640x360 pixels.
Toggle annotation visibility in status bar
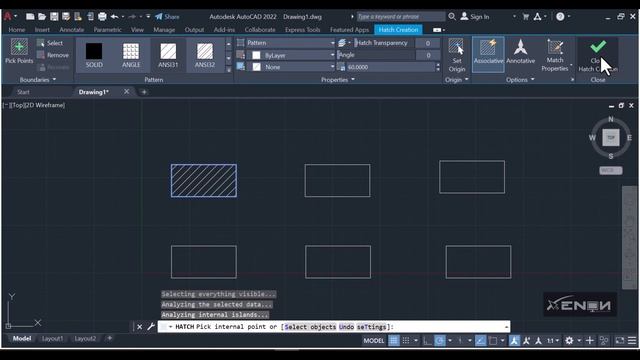click(x=514, y=340)
